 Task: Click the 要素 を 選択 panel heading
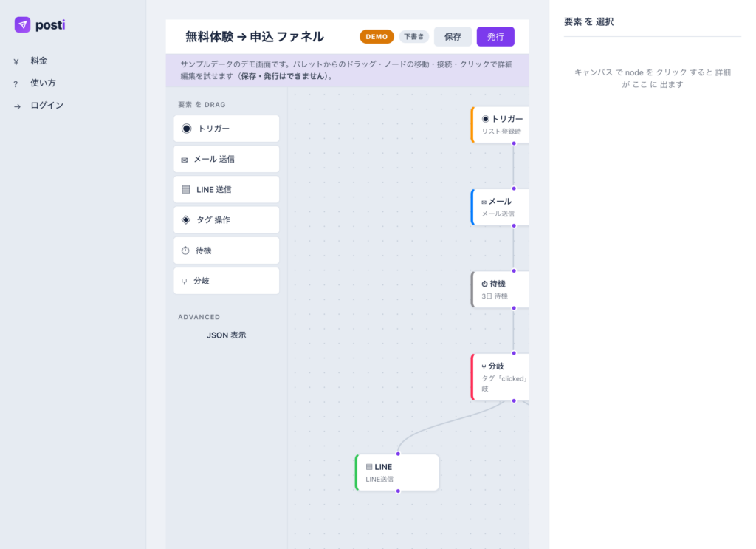click(588, 21)
